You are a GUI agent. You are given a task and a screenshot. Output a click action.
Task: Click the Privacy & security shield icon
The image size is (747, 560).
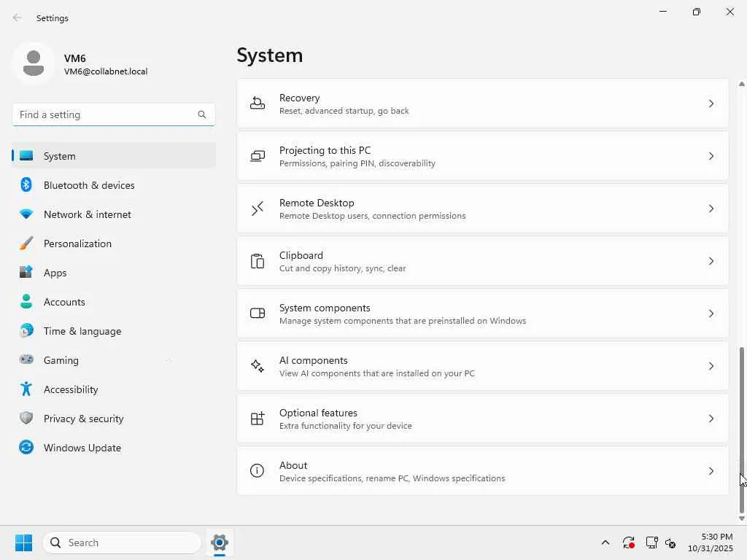coord(26,418)
